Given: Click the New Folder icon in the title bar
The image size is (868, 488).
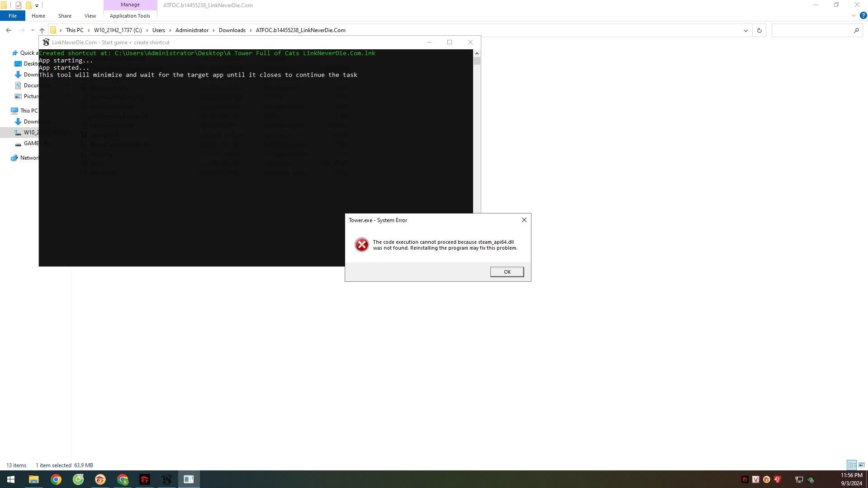Looking at the screenshot, I should (28, 5).
